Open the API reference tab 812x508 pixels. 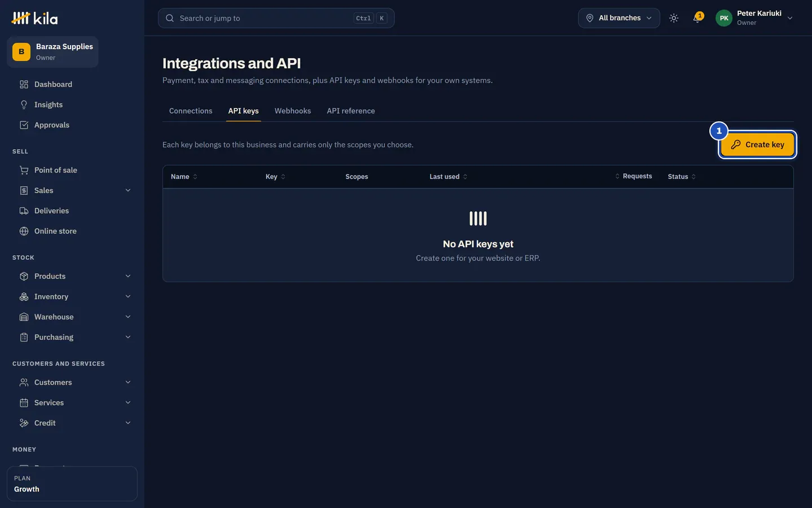click(x=351, y=111)
